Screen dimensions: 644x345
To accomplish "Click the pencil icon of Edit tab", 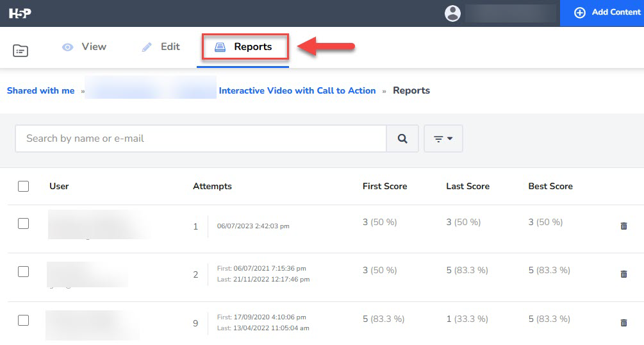I will 147,47.
